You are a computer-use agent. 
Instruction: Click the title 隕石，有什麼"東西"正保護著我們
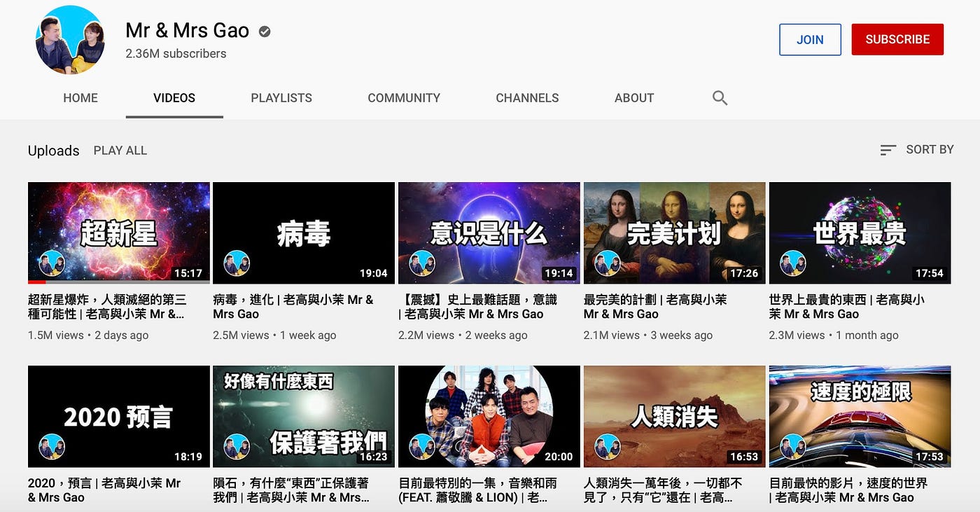coord(291,490)
